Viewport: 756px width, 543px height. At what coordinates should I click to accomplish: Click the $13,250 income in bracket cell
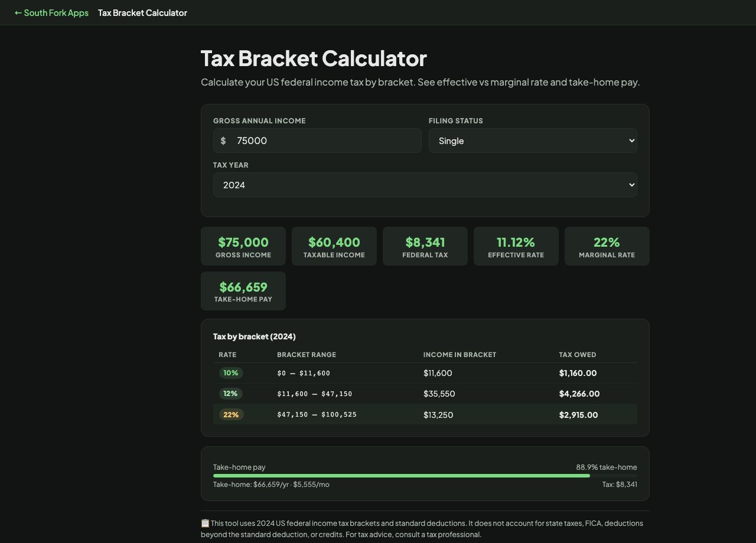click(438, 415)
